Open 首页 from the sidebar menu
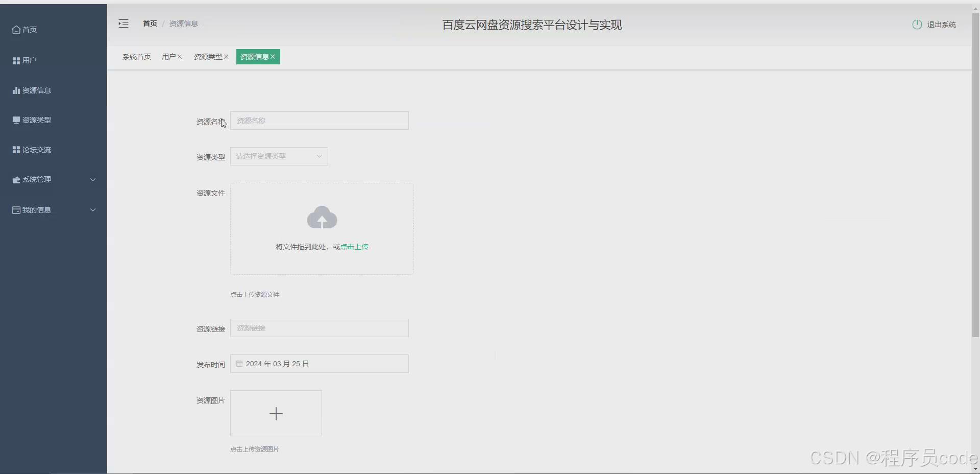The width and height of the screenshot is (980, 474). pyautogui.click(x=30, y=30)
